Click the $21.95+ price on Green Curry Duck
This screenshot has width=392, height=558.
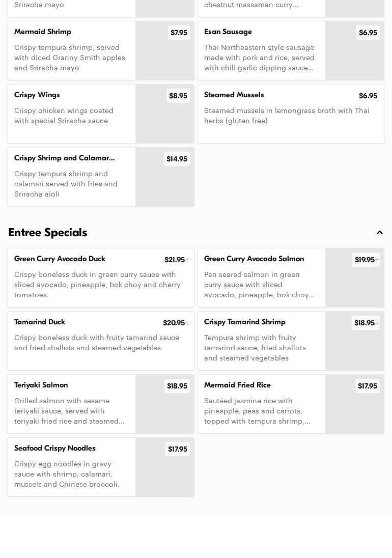(x=176, y=260)
